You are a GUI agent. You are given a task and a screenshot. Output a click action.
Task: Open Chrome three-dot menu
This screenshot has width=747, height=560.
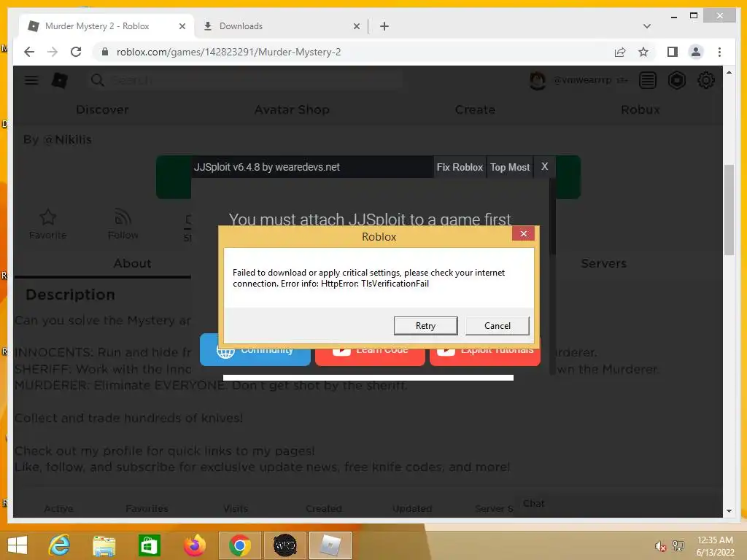point(719,52)
